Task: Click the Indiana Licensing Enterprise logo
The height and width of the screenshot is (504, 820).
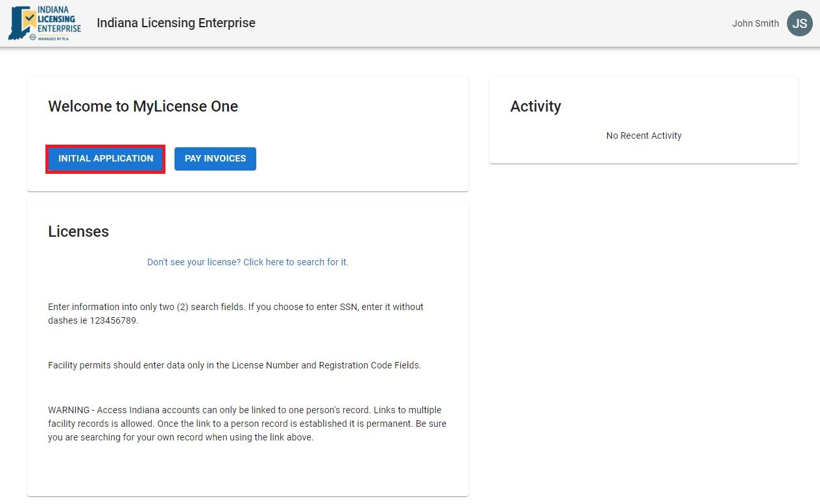Action: pos(45,23)
